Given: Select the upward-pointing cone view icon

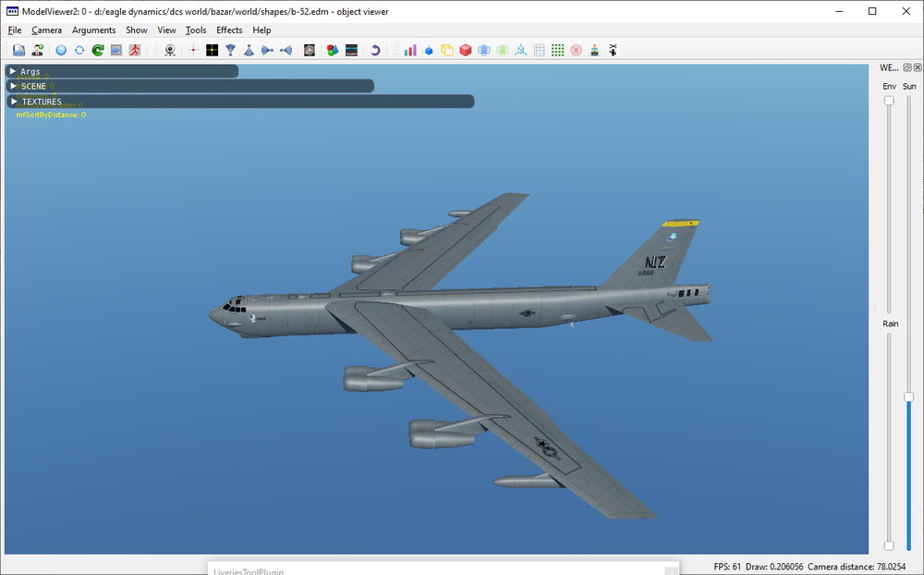Looking at the screenshot, I should (x=249, y=50).
